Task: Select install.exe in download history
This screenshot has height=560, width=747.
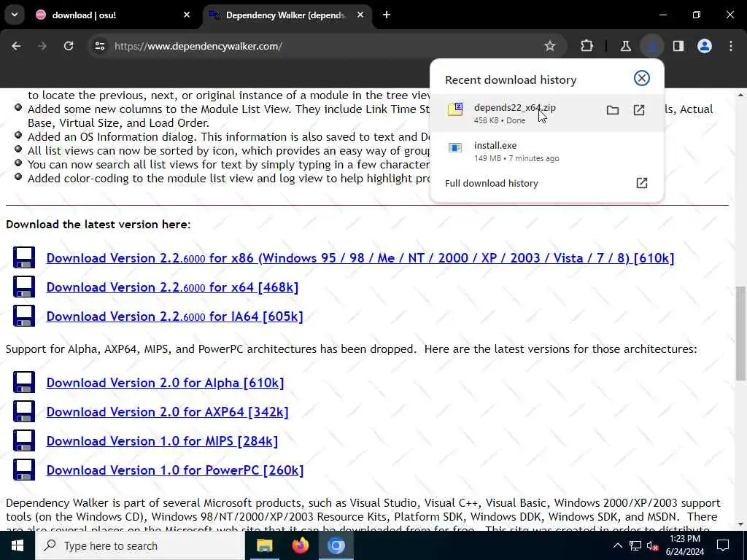Action: 546,151
